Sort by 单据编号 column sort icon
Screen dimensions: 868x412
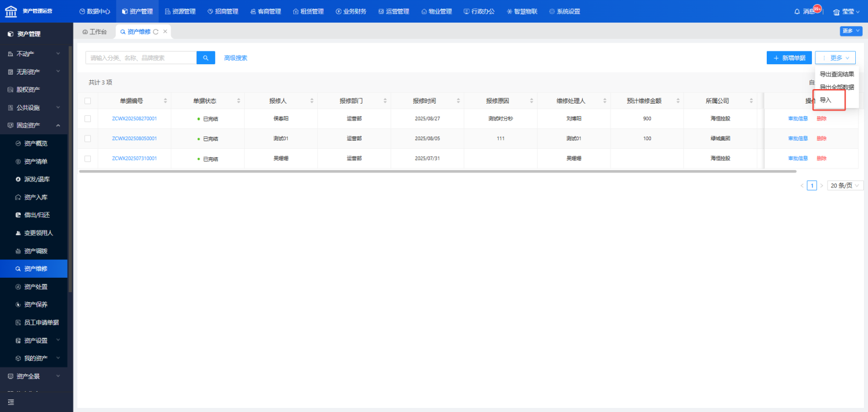point(165,101)
